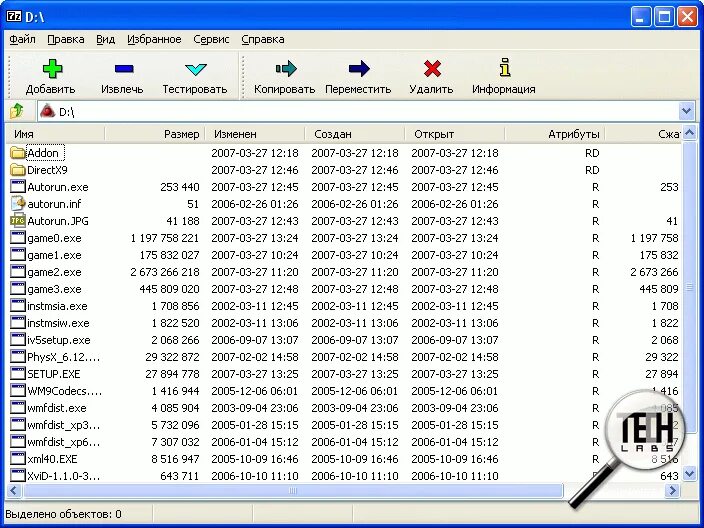
Task: Click the blue minus Извлечь icon
Action: tap(124, 69)
